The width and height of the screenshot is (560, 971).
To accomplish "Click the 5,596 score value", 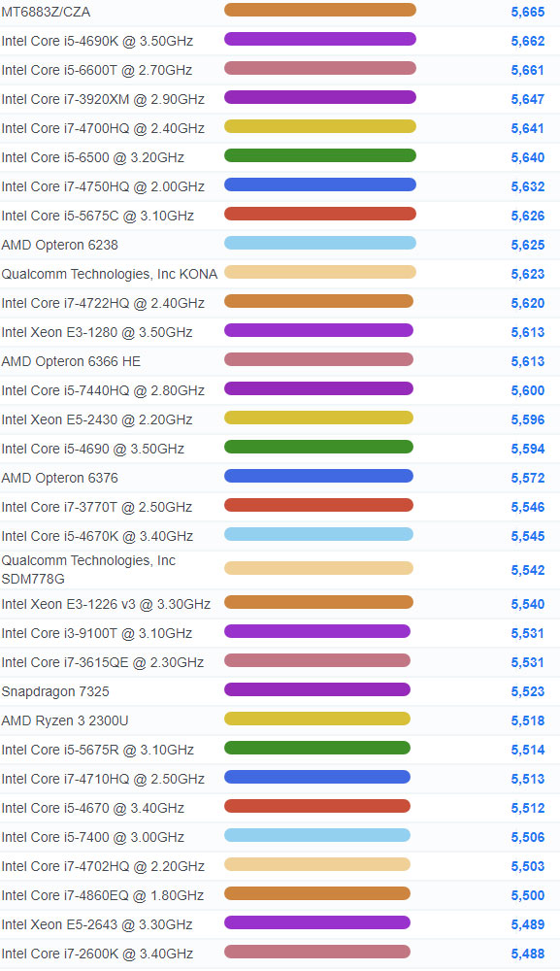I will tap(528, 419).
